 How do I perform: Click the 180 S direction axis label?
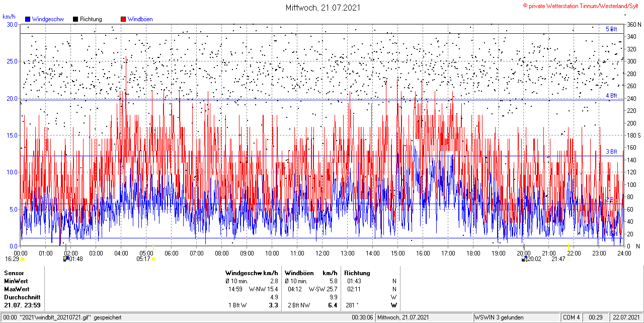[633, 136]
